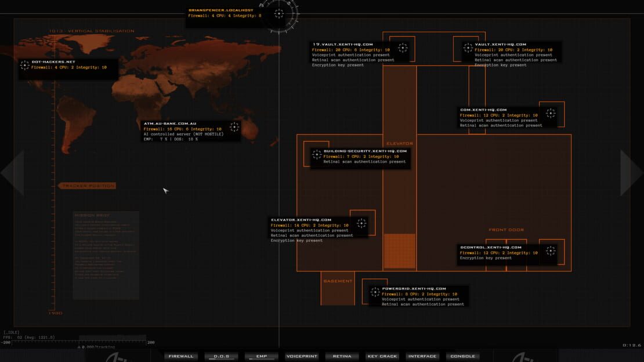Image resolution: width=644 pixels, height=362 pixels.
Task: Click the ATM.AU-BANK.COM.AU server name
Action: pyautogui.click(x=170, y=123)
